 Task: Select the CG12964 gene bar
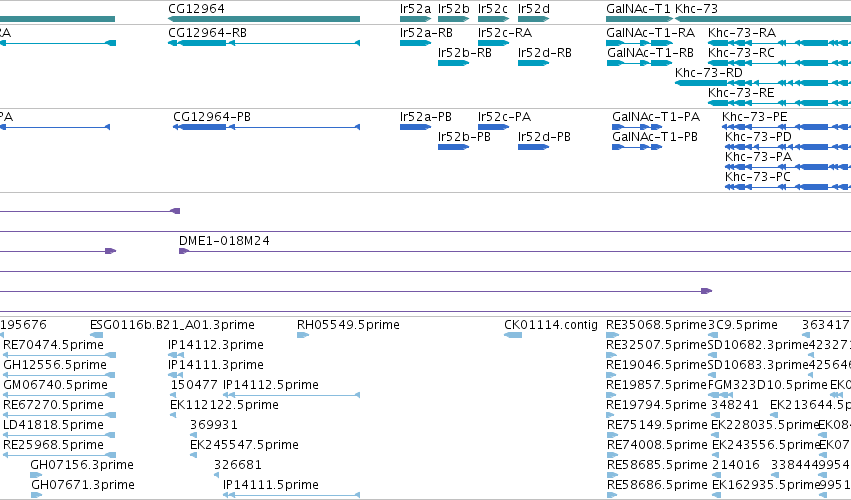264,19
